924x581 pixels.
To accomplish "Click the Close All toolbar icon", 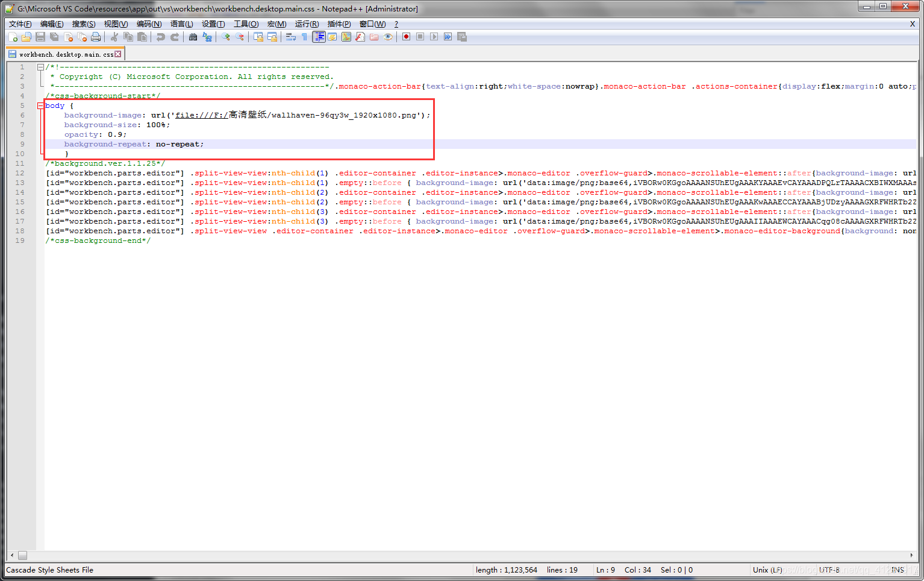I will pos(82,37).
